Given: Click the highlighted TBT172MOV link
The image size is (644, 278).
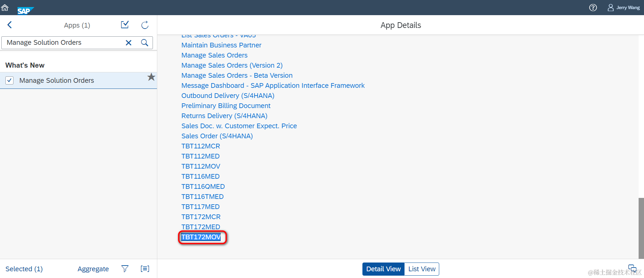Looking at the screenshot, I should coord(201,237).
